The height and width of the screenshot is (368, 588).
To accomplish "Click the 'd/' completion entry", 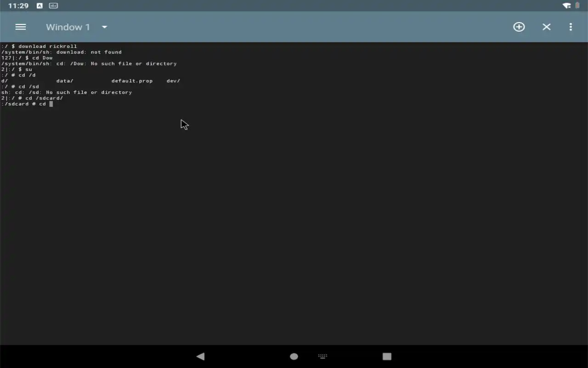I will click(5, 80).
